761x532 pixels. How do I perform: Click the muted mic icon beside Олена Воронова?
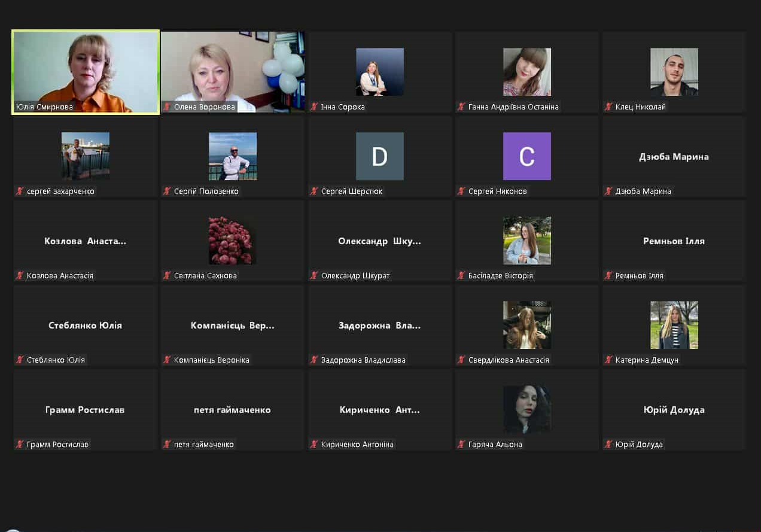pos(168,107)
